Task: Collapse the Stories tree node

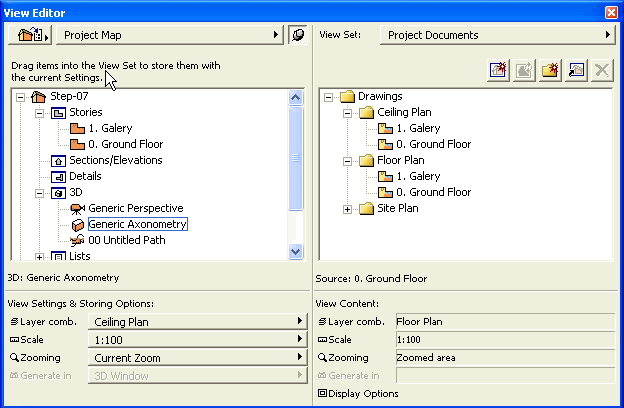Action: (40, 113)
